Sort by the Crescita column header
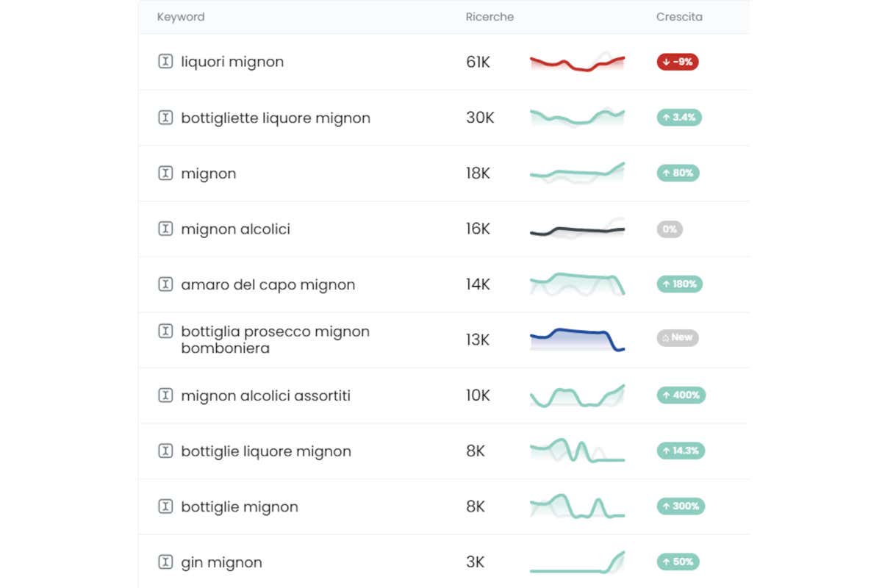This screenshot has height=588, width=882. (x=679, y=17)
